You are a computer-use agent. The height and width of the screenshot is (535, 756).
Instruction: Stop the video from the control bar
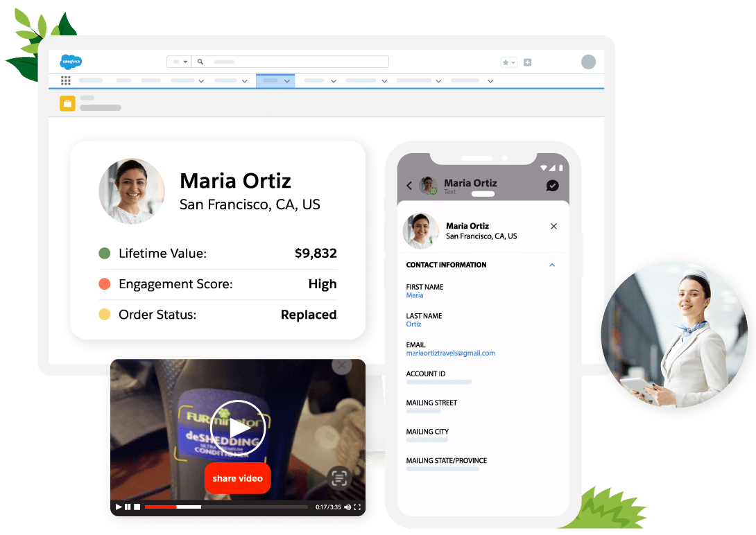point(137,507)
